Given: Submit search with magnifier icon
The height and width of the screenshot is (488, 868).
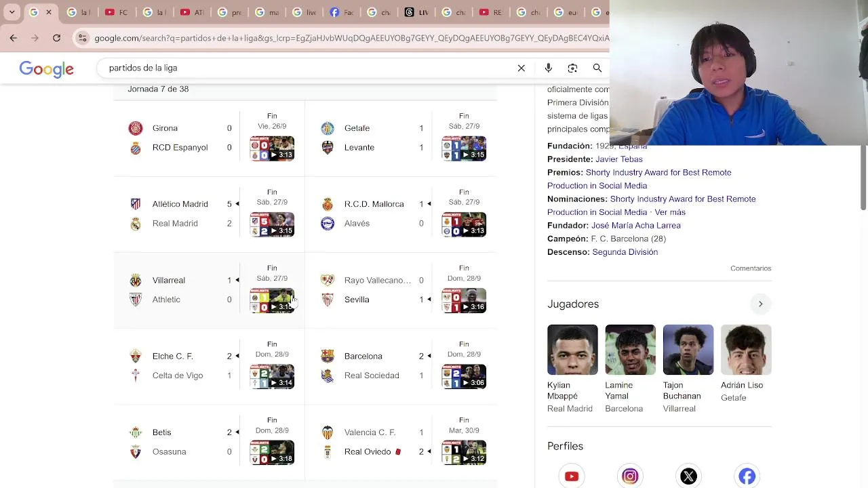Looking at the screenshot, I should click(597, 68).
